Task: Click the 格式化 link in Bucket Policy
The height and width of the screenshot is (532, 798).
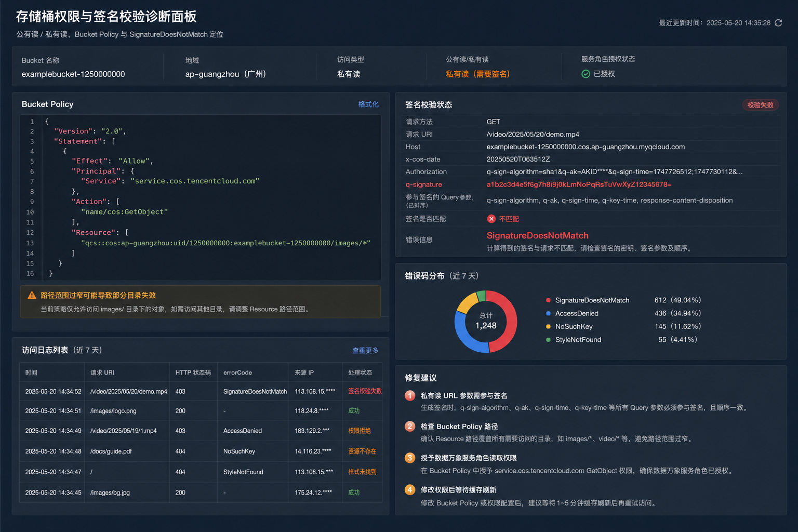Action: click(x=368, y=104)
